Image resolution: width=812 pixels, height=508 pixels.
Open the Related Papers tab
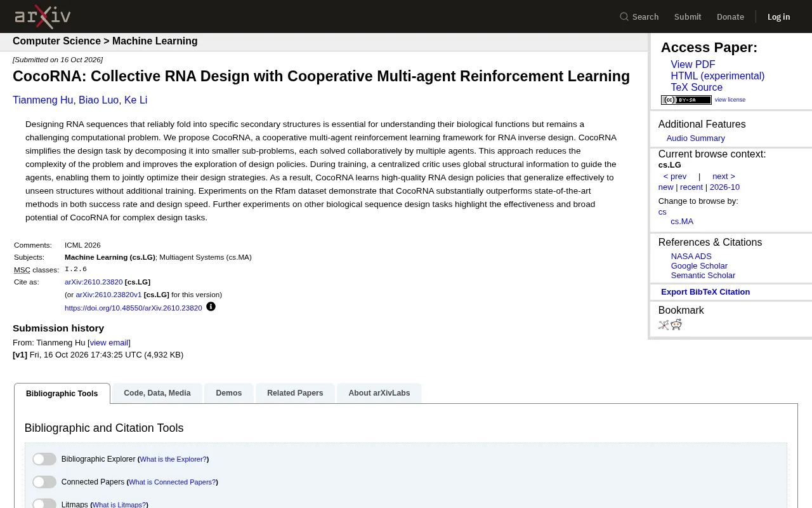[295, 393]
